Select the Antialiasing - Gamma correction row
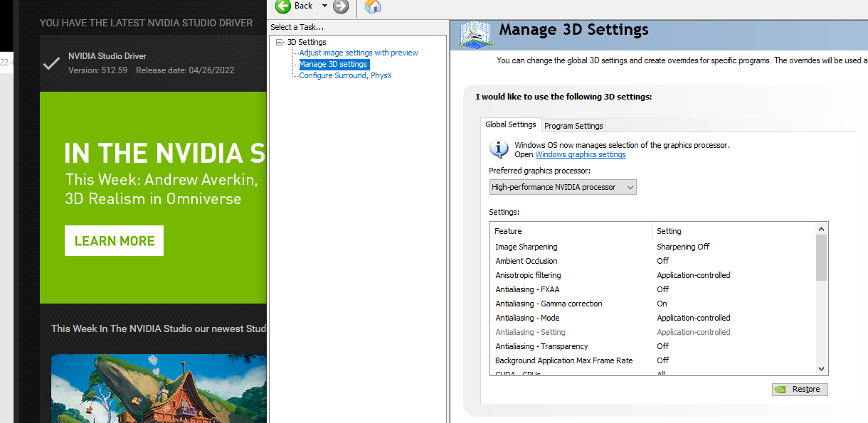Image resolution: width=868 pixels, height=423 pixels. click(x=652, y=304)
